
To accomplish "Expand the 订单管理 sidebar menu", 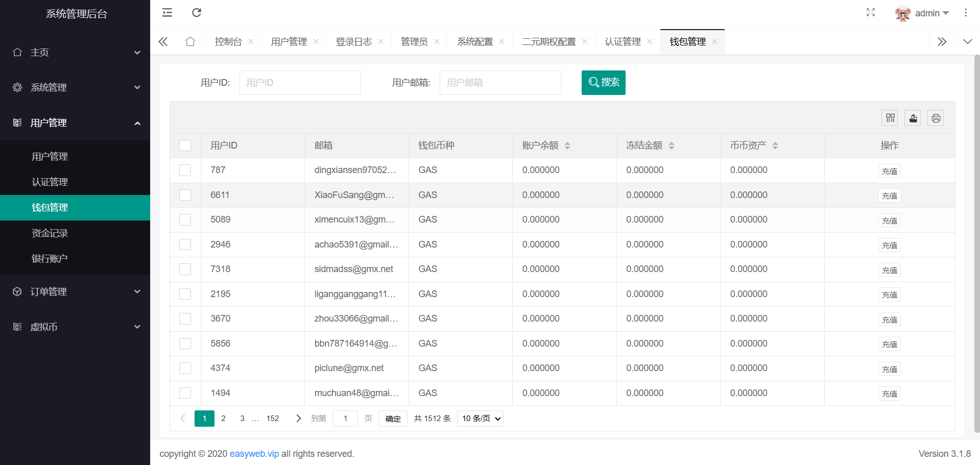I will 75,291.
